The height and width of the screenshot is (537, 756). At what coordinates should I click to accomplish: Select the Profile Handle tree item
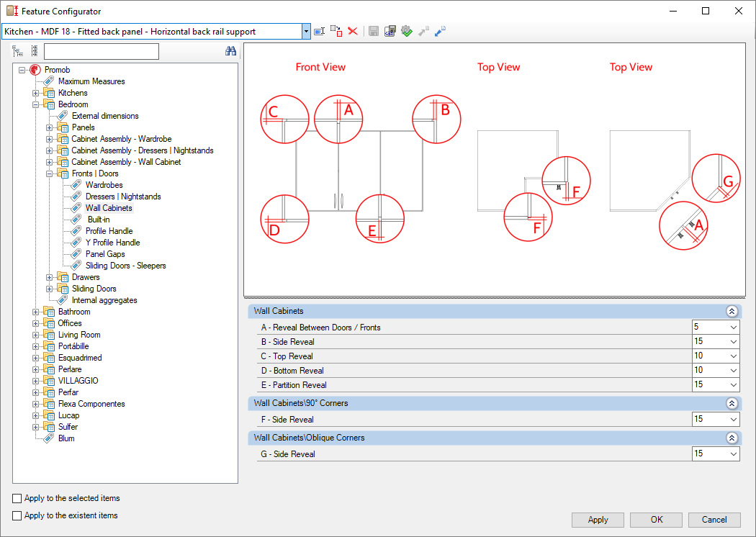click(x=109, y=231)
